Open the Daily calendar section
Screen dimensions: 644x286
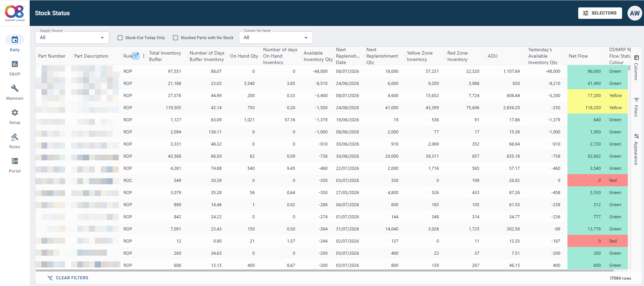(15, 43)
